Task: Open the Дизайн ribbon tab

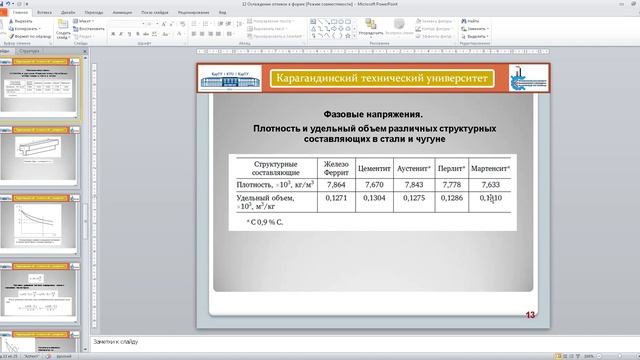Action: (68, 13)
